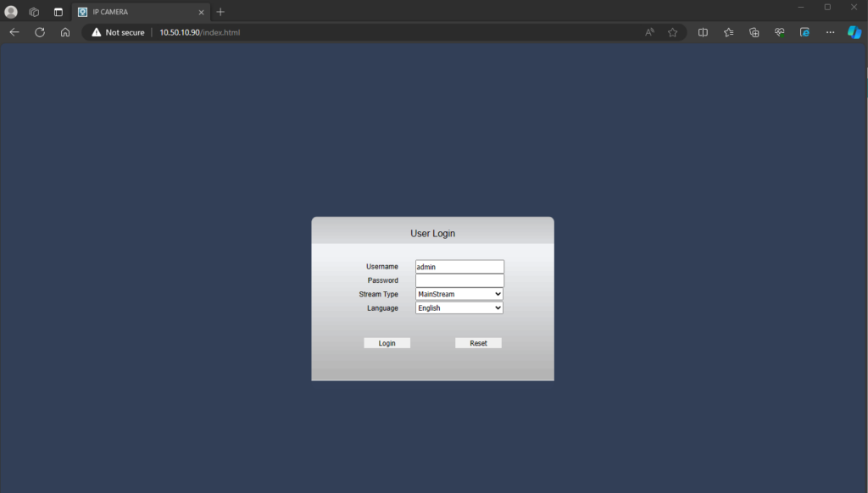Expand the Language dropdown
868x493 pixels.
pos(459,308)
